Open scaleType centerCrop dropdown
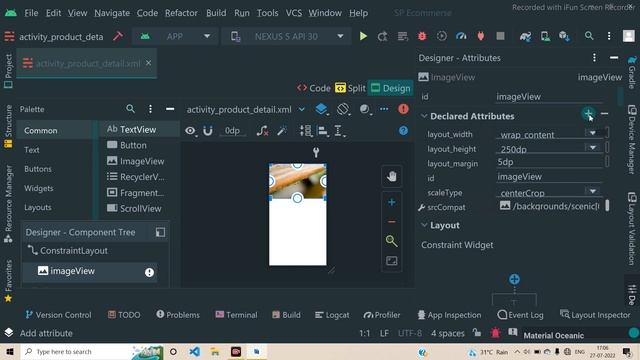The image size is (640, 360). [x=593, y=191]
